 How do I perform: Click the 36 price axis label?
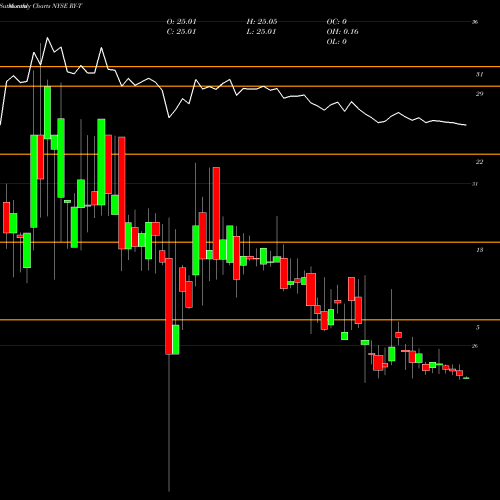tap(475, 22)
